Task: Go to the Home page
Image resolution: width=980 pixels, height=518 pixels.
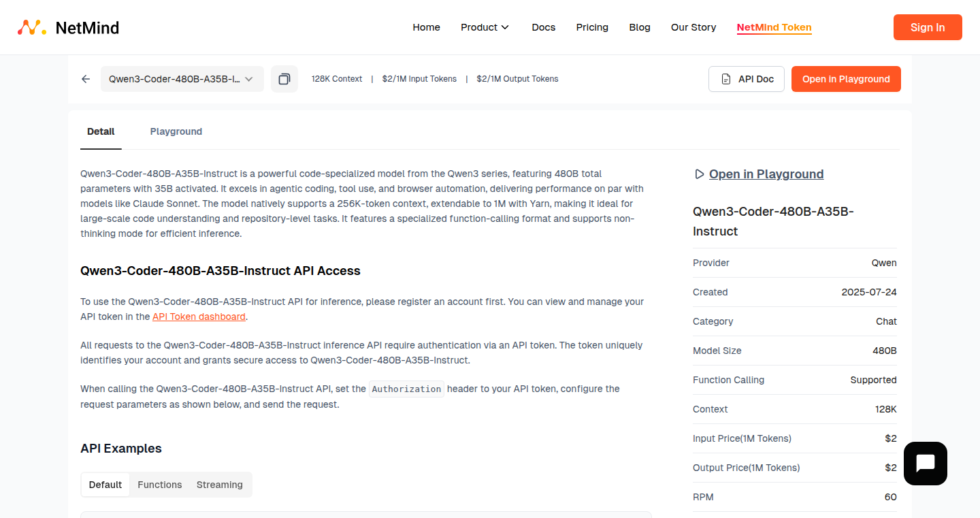Action: click(426, 27)
